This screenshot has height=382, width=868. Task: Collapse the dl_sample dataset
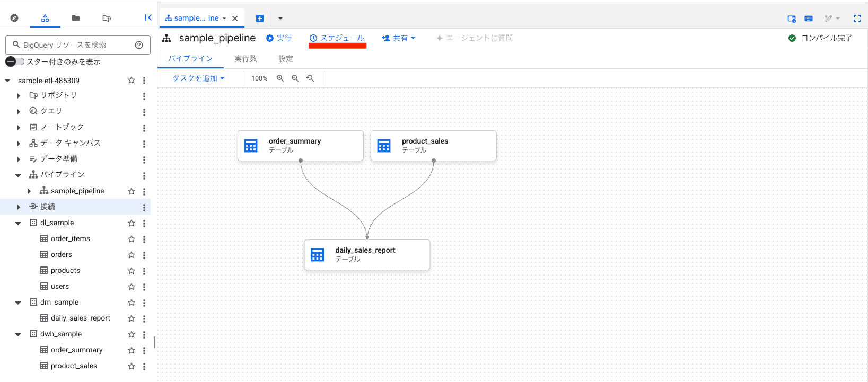click(x=18, y=223)
